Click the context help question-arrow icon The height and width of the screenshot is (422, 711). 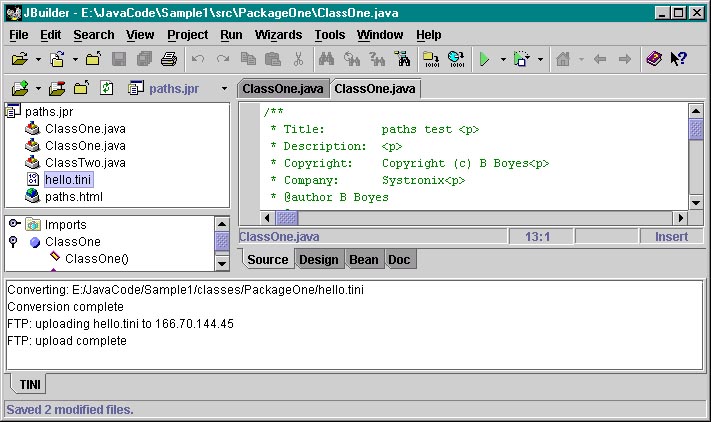click(678, 60)
